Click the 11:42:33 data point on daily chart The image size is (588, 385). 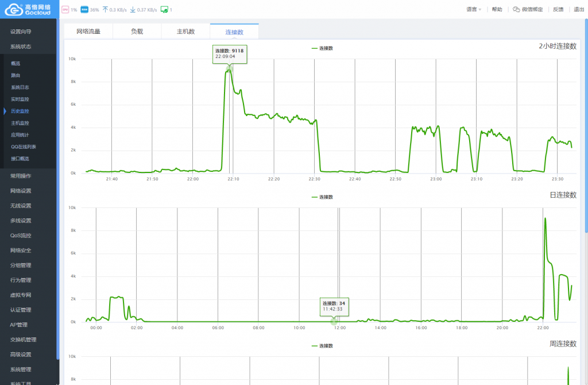334,322
